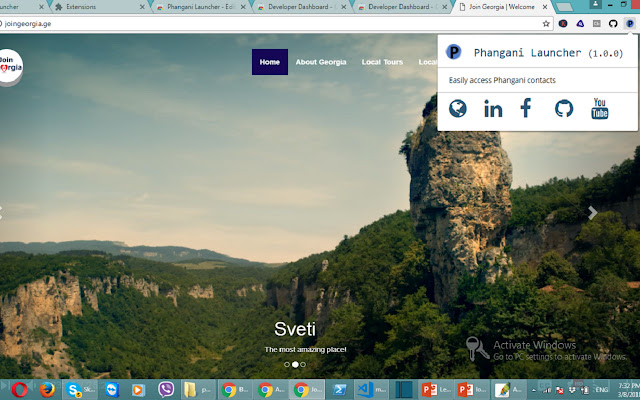Screen dimensions: 640x400
Task: Switch to Phangani Launcher - Edit tab
Action: pyautogui.click(x=202, y=7)
